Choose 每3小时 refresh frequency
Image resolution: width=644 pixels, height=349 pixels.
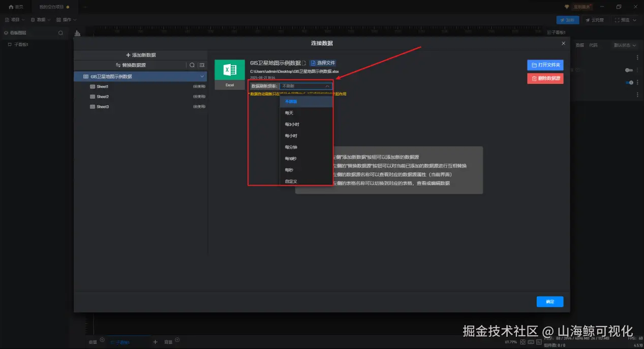(x=306, y=124)
